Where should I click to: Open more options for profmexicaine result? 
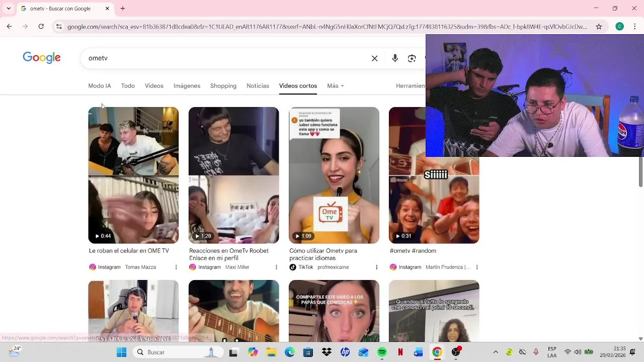[x=376, y=267]
